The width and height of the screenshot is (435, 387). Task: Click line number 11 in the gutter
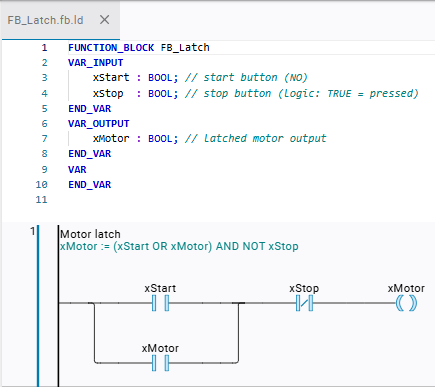(42, 200)
